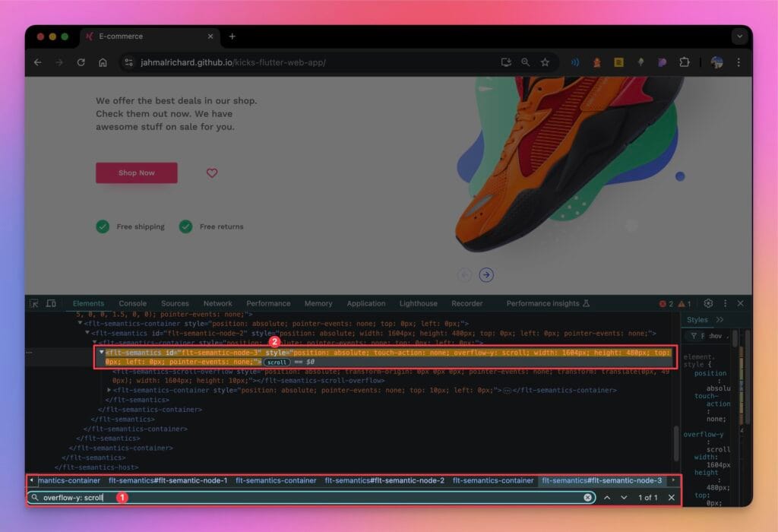Go to the home page icon

tap(103, 62)
